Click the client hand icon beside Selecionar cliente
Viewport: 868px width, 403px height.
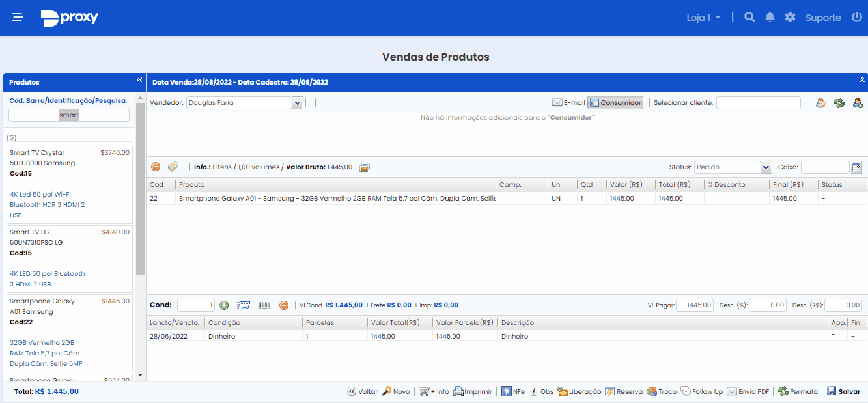(821, 102)
